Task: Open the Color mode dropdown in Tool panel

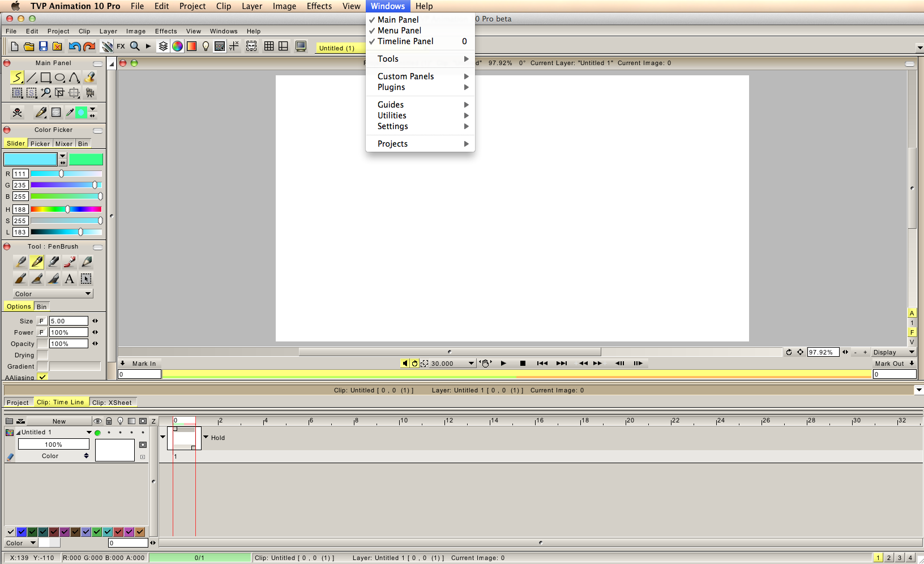Action: pos(53,294)
